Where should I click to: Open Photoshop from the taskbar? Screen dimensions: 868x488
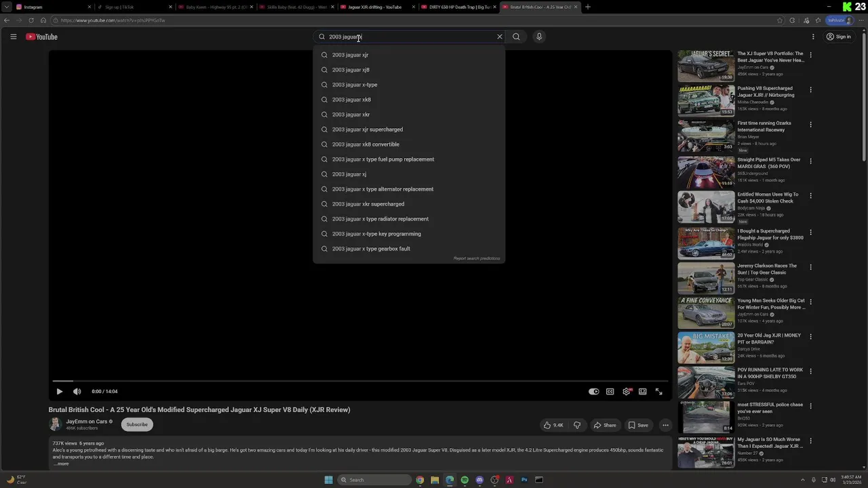[524, 480]
